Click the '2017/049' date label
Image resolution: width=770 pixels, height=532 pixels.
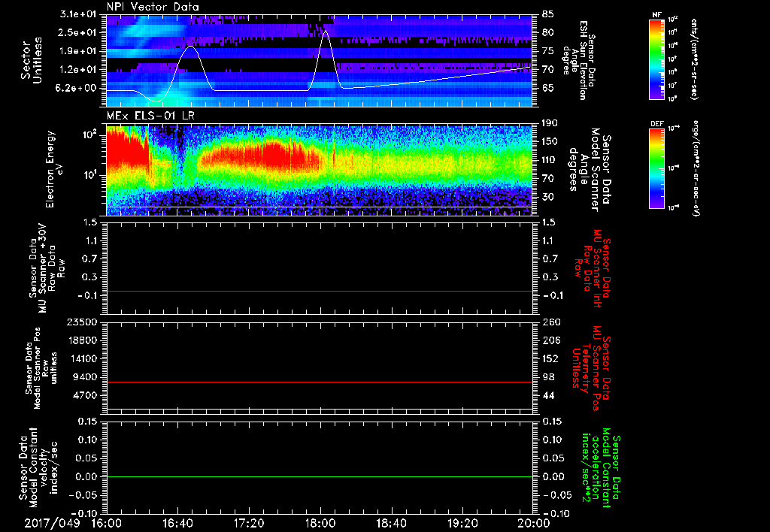tap(52, 523)
